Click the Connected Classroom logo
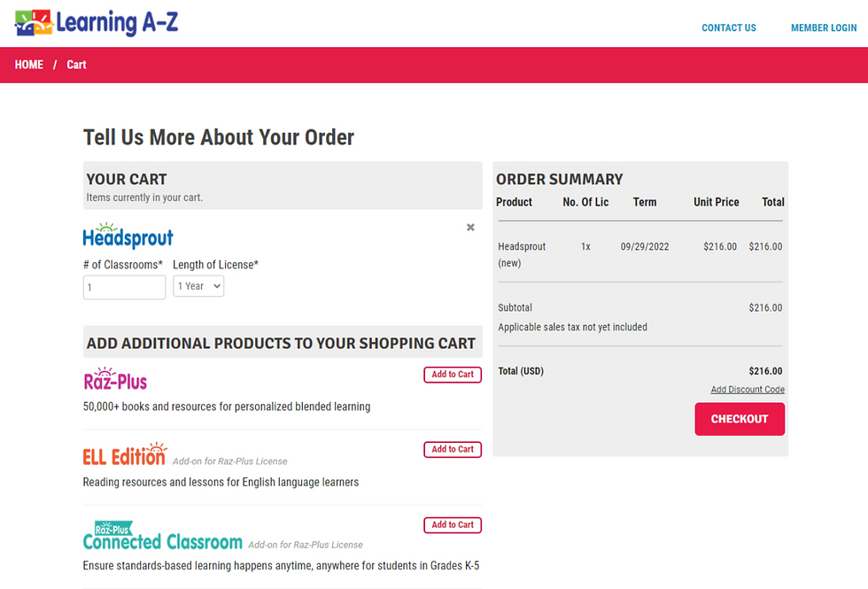This screenshot has height=589, width=868. tap(162, 537)
